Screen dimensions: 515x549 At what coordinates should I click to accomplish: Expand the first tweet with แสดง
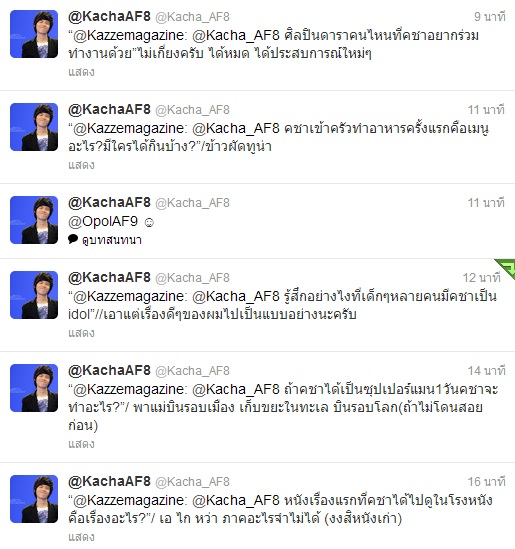(x=81, y=72)
